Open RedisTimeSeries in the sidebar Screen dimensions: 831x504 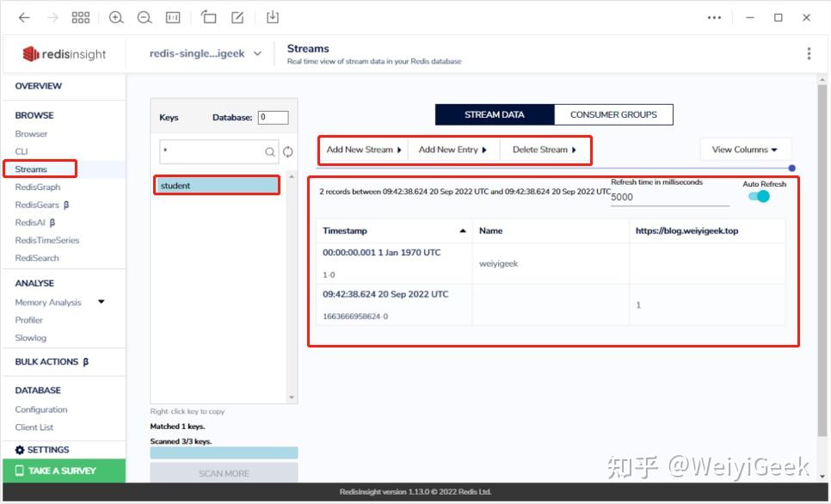click(47, 240)
